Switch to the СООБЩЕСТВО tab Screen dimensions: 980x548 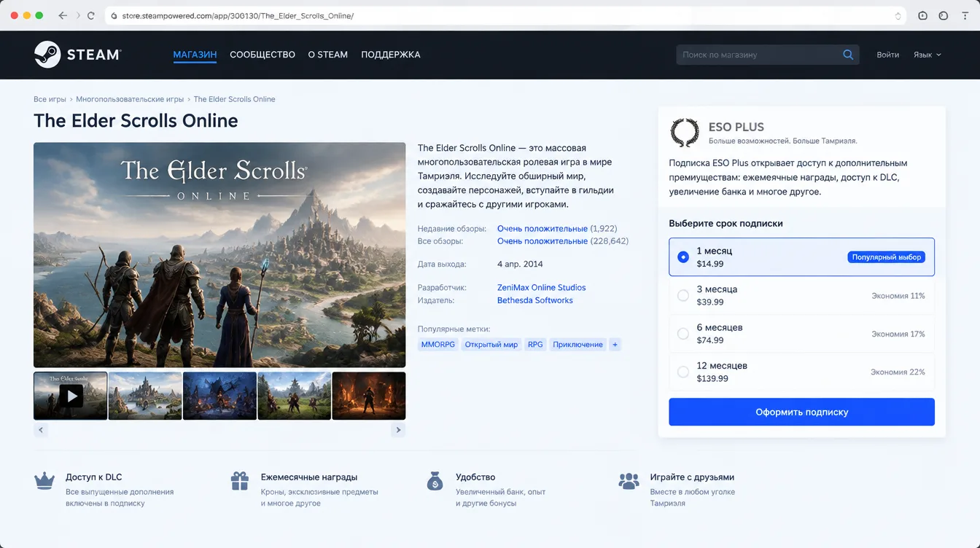tap(262, 55)
